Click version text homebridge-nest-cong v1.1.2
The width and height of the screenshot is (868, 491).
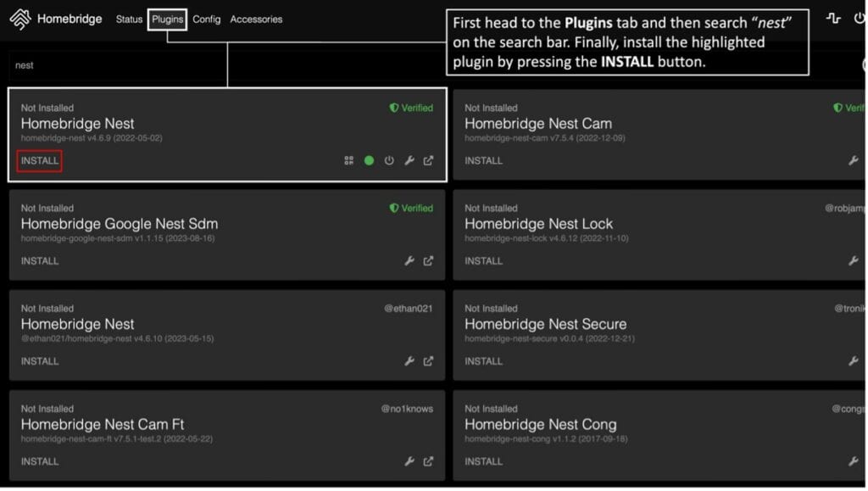[547, 439]
